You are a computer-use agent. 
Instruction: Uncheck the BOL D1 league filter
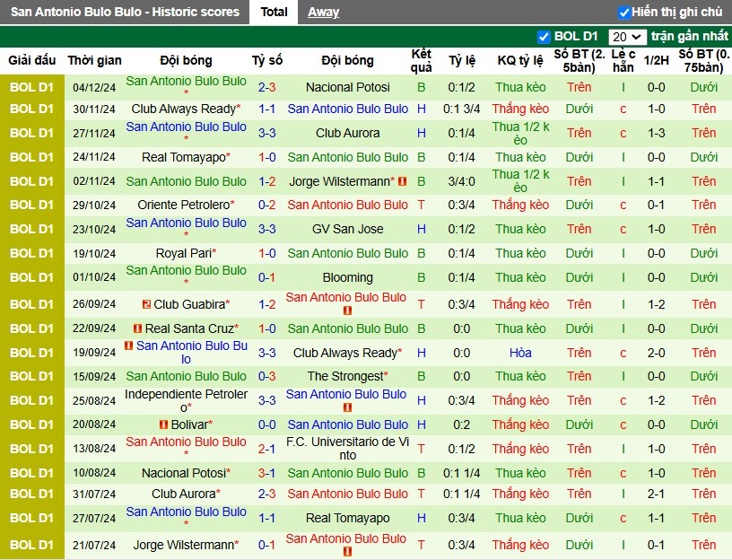tap(544, 37)
